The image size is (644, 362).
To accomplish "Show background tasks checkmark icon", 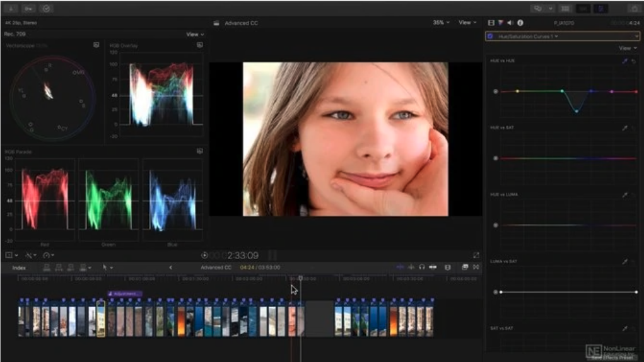I will pos(46,8).
